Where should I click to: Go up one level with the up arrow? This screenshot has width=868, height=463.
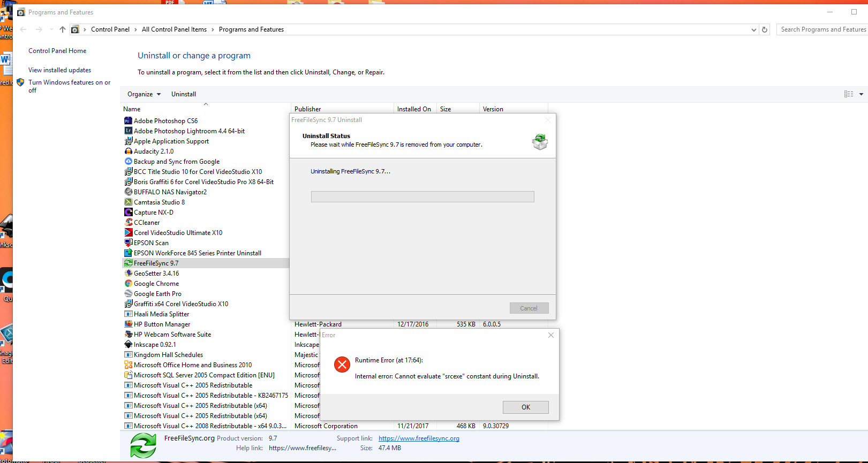(x=63, y=29)
